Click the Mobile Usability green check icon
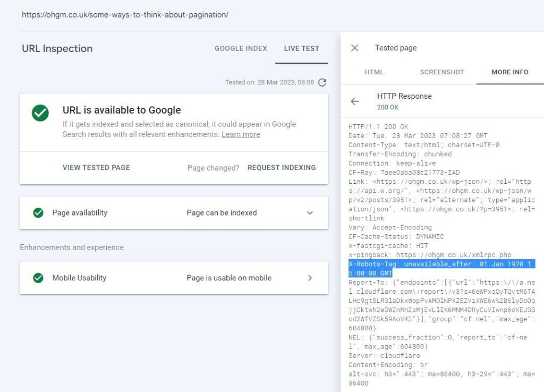The image size is (544, 392). coord(38,278)
